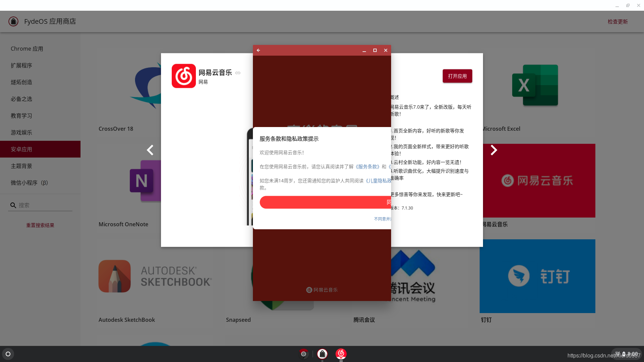Click the back arrow in NetEase window
This screenshot has width=644, height=362.
[x=258, y=50]
